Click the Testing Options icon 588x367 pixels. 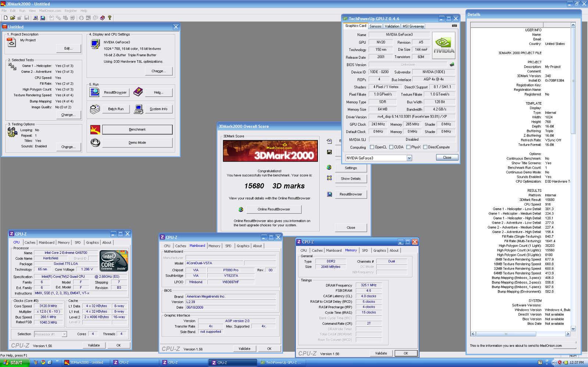12,132
